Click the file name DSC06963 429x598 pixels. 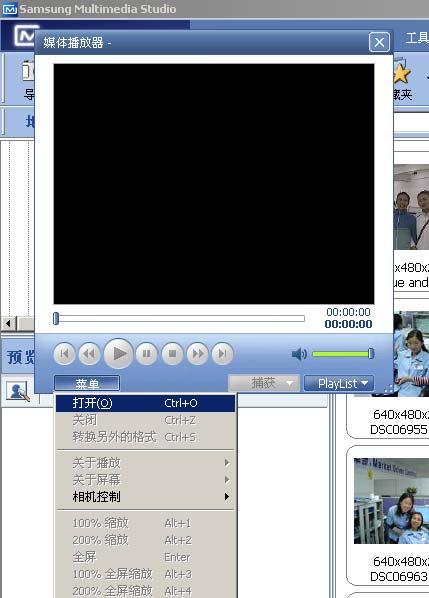pos(398,576)
